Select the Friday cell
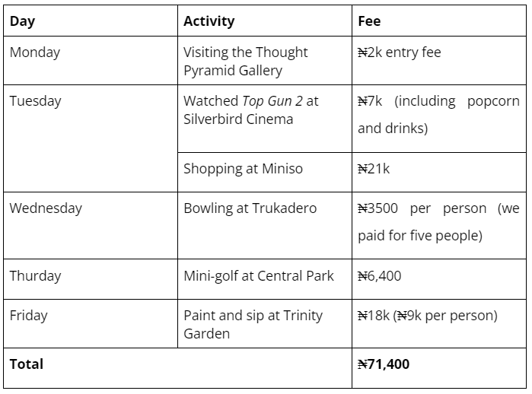This screenshot has height=394, width=532. coord(30,316)
